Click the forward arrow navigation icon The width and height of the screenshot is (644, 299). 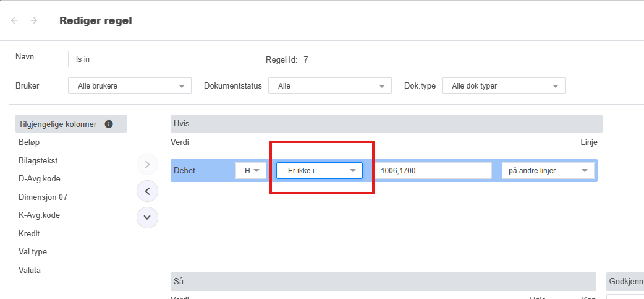[x=33, y=20]
